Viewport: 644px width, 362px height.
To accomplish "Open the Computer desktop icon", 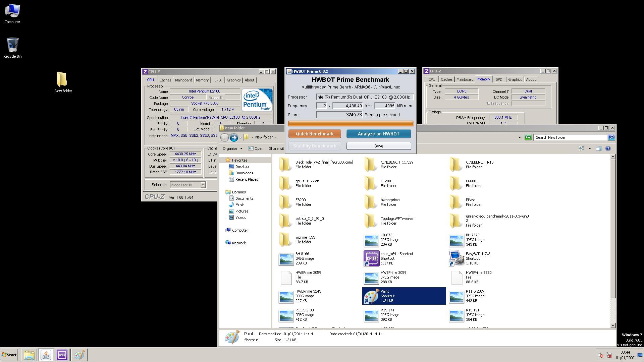I will click(x=12, y=13).
